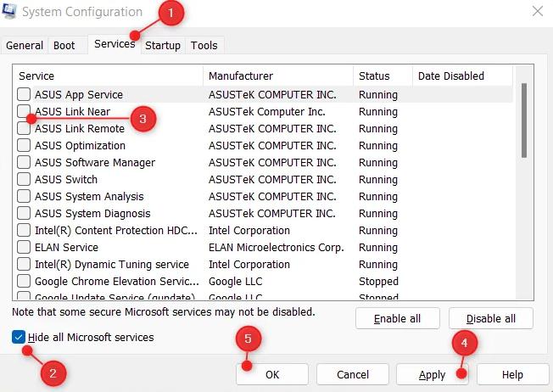Close the System Configuration window

tap(538, 11)
